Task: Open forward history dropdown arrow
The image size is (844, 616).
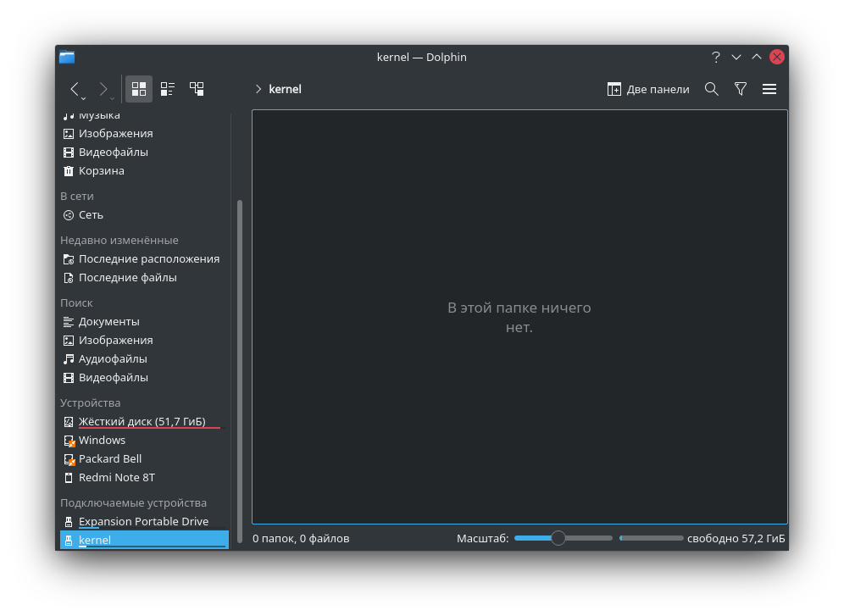Action: (x=113, y=98)
